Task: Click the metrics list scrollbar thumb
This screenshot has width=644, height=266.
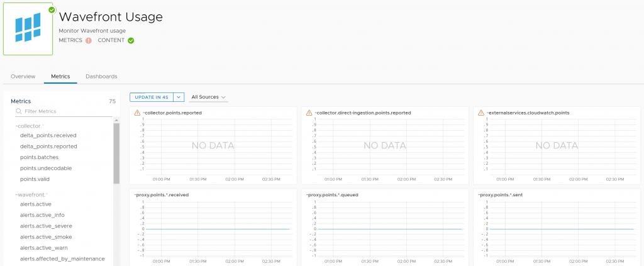Action: click(116, 153)
